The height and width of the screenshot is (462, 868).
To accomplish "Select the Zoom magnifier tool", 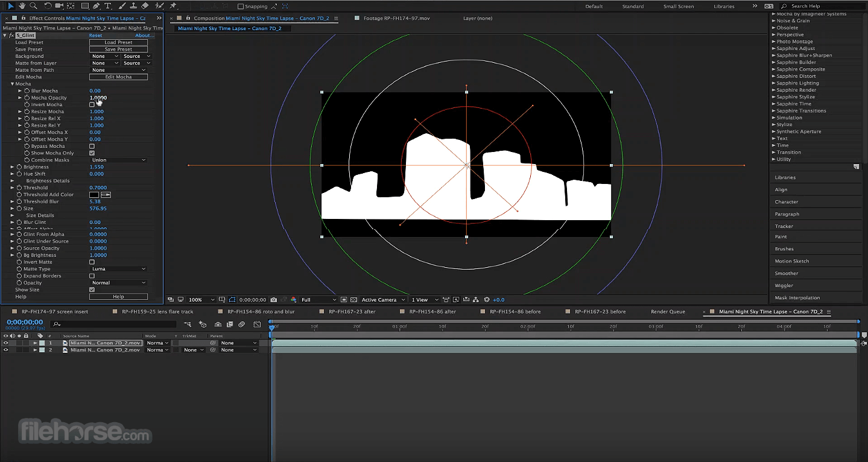I will pos(33,6).
